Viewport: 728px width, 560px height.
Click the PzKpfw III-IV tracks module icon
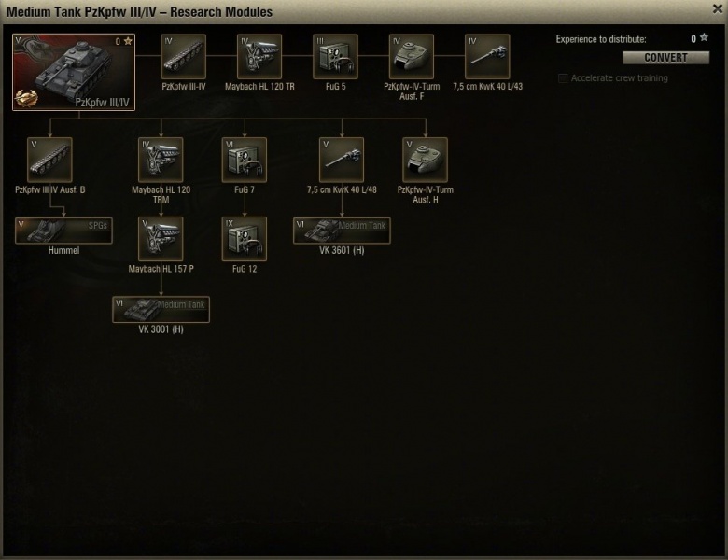coord(183,56)
